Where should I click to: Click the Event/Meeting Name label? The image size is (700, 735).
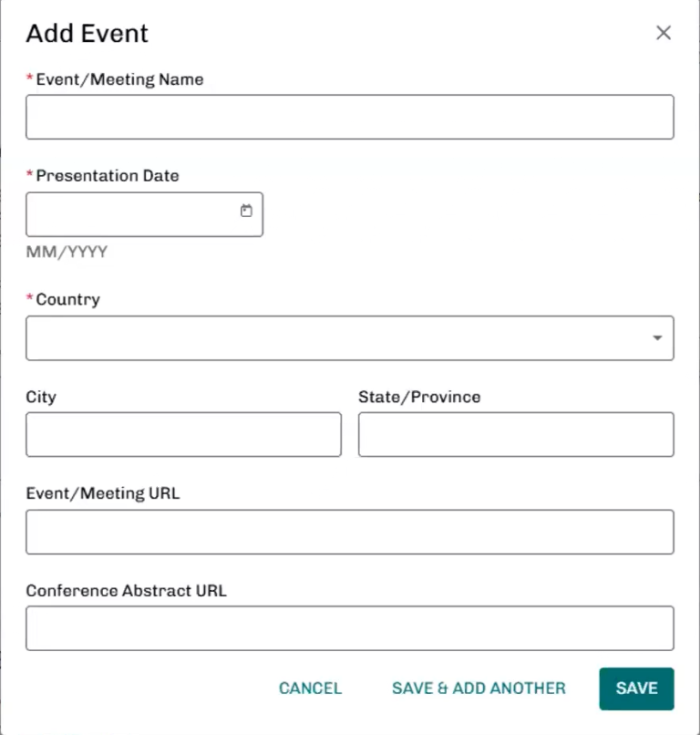(119, 79)
